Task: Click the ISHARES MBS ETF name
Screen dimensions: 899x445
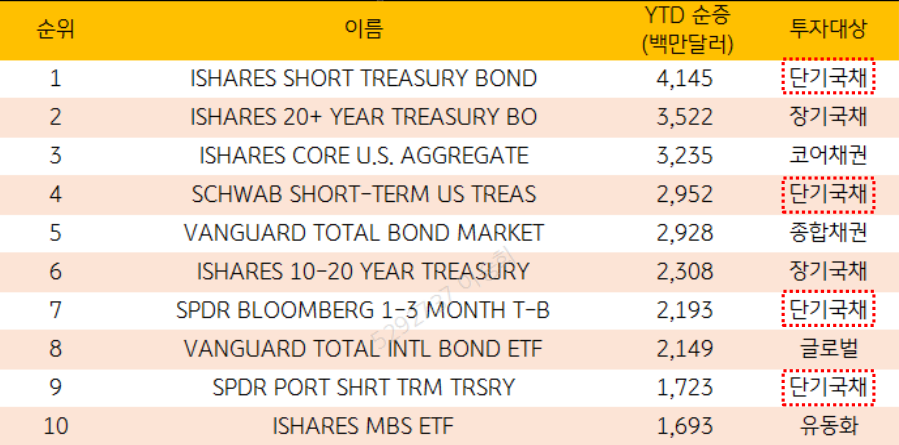Action: [x=363, y=425]
